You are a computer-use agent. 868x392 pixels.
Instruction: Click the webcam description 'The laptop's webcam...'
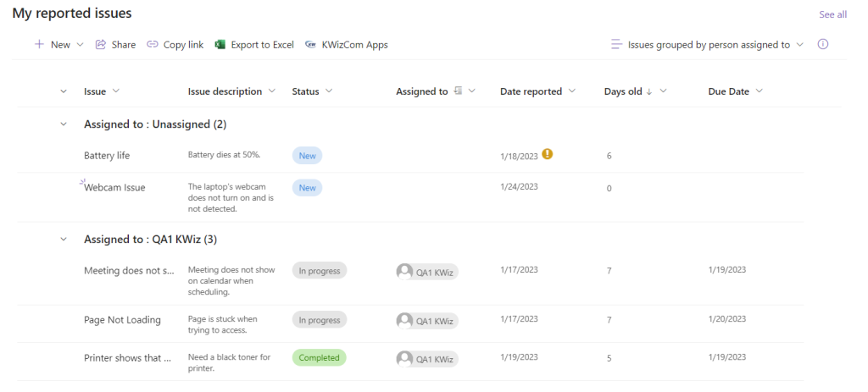231,198
